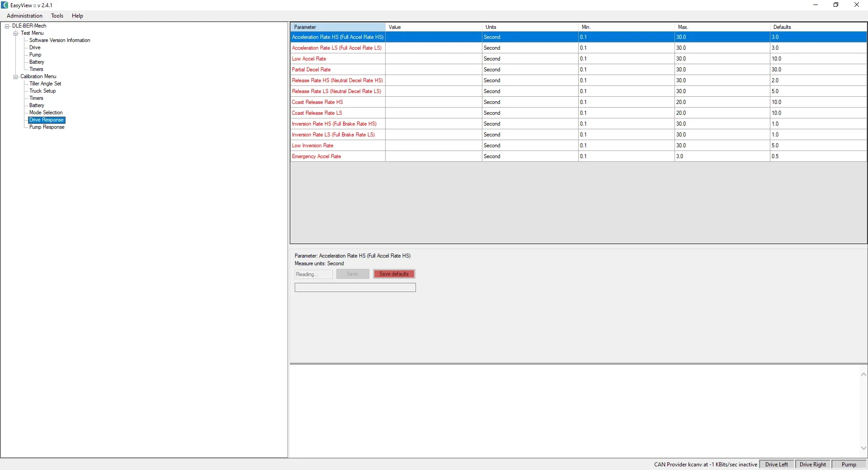The width and height of the screenshot is (868, 470).
Task: Select Timers under Test Menu
Action: click(36, 69)
